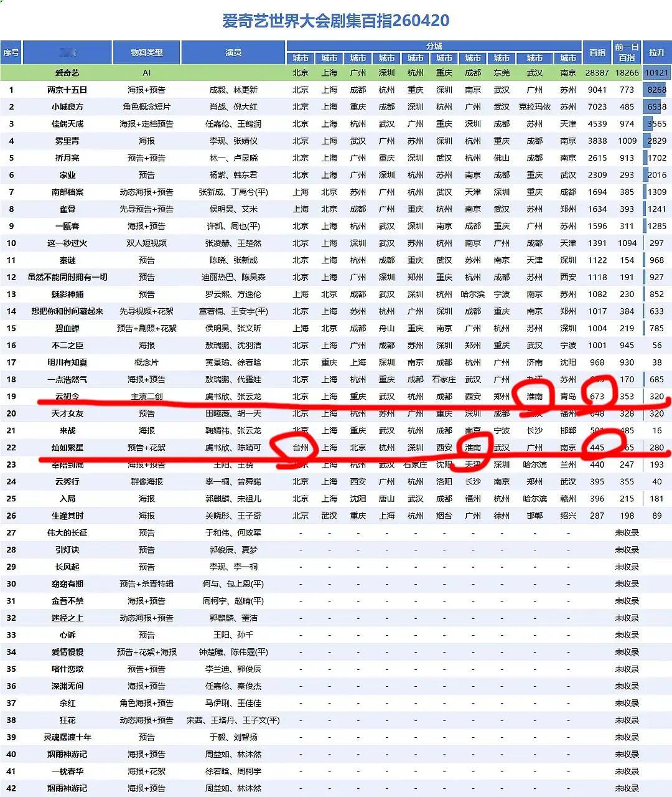Select actors cell 宋茜、王玉雯、王子文(平)
This screenshot has height=797, width=672.
click(x=233, y=720)
